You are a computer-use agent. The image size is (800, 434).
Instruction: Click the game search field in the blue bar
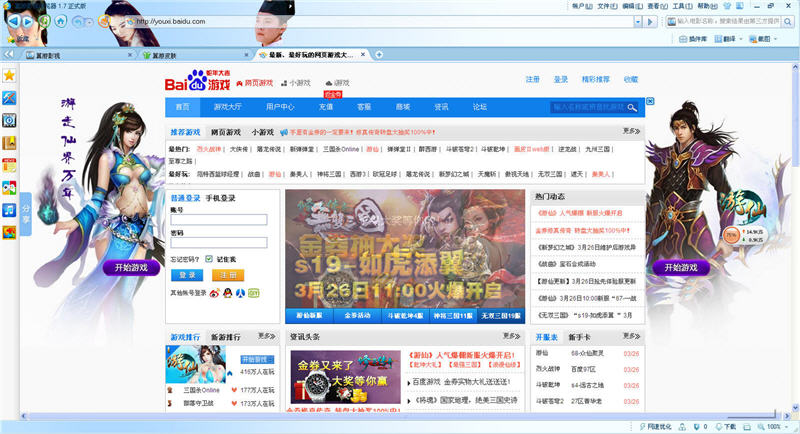pos(589,107)
